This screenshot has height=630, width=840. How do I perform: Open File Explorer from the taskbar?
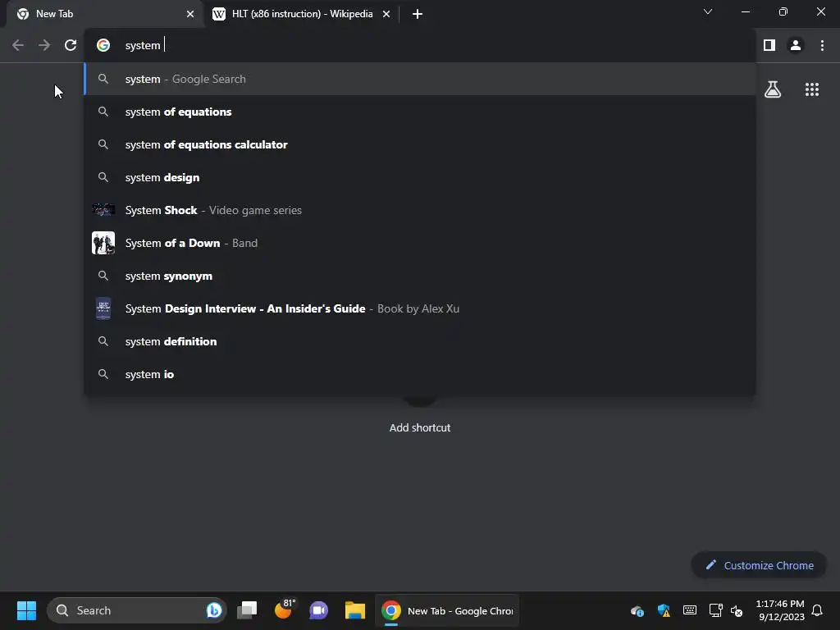coord(354,610)
